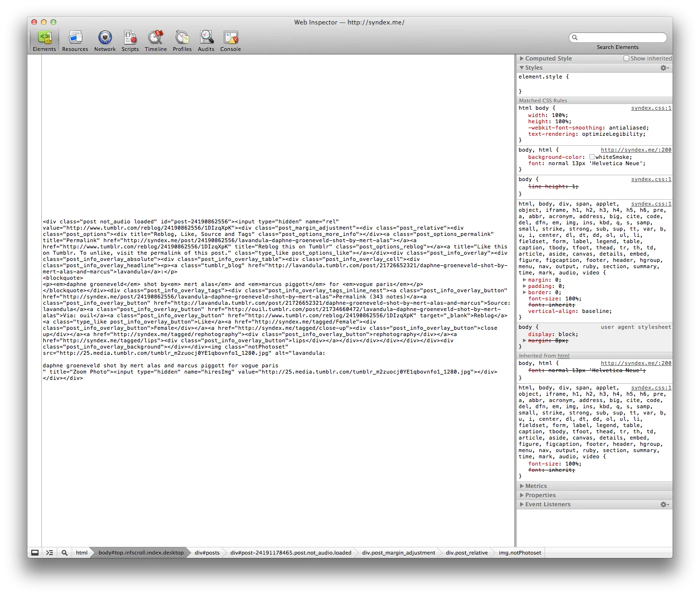Click the width: 100% property

tap(548, 115)
